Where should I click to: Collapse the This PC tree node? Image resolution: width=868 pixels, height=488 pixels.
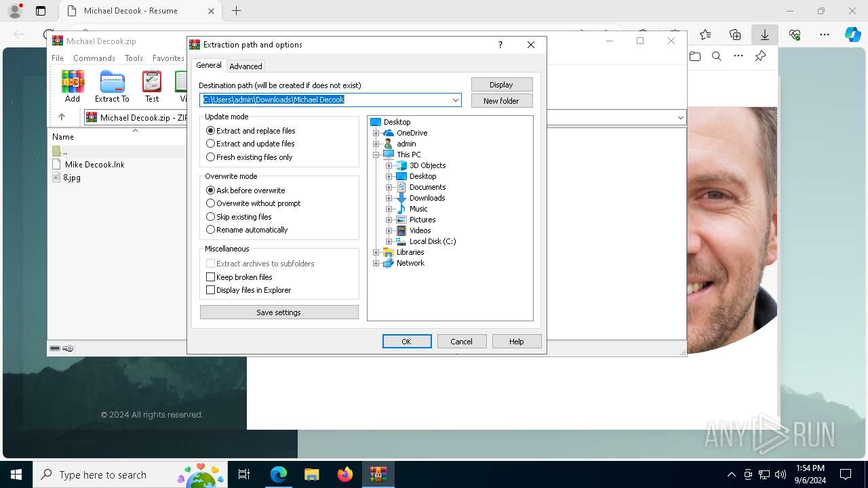[x=376, y=155]
